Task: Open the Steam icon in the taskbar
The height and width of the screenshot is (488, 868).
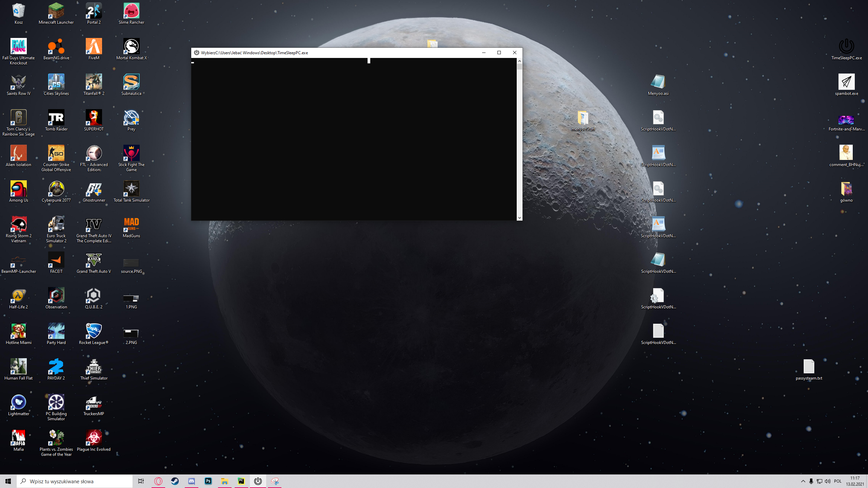Action: 175,481
